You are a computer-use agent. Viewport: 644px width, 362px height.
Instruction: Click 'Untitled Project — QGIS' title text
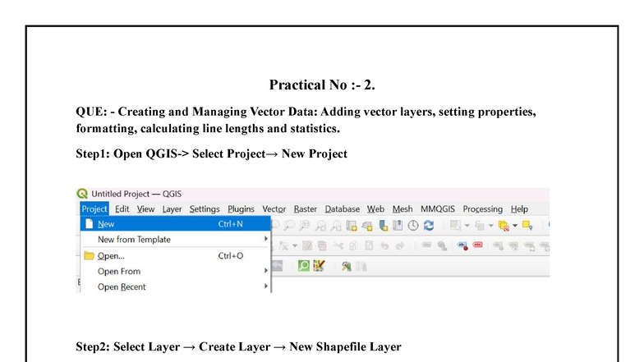tap(136, 194)
